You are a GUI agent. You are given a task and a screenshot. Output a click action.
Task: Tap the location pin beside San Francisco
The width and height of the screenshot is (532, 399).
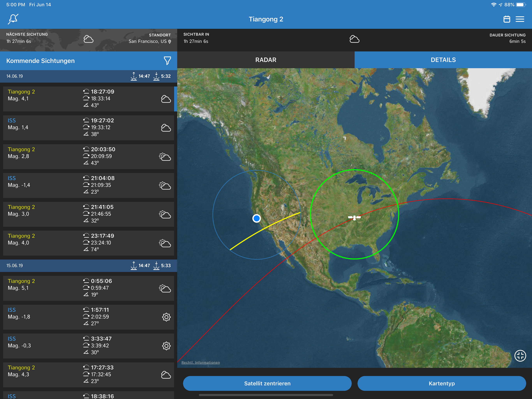(x=170, y=42)
